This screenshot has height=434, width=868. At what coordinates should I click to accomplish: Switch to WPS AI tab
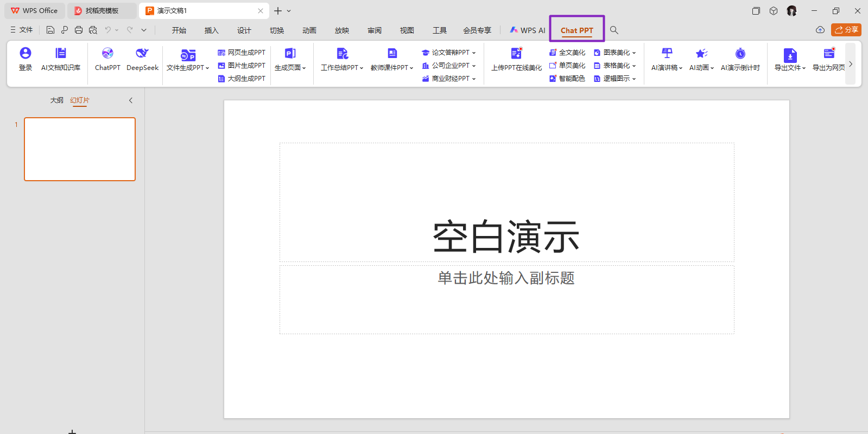[x=528, y=30]
